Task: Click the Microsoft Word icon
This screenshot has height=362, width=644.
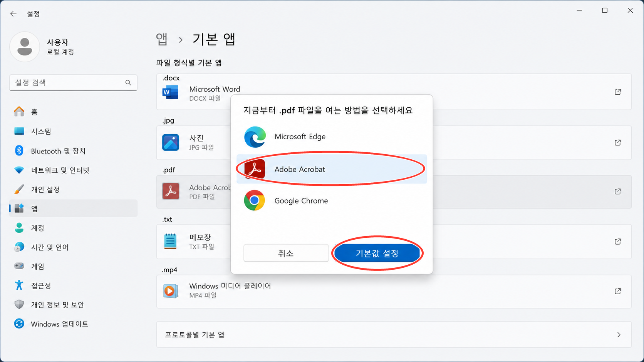Action: 170,93
